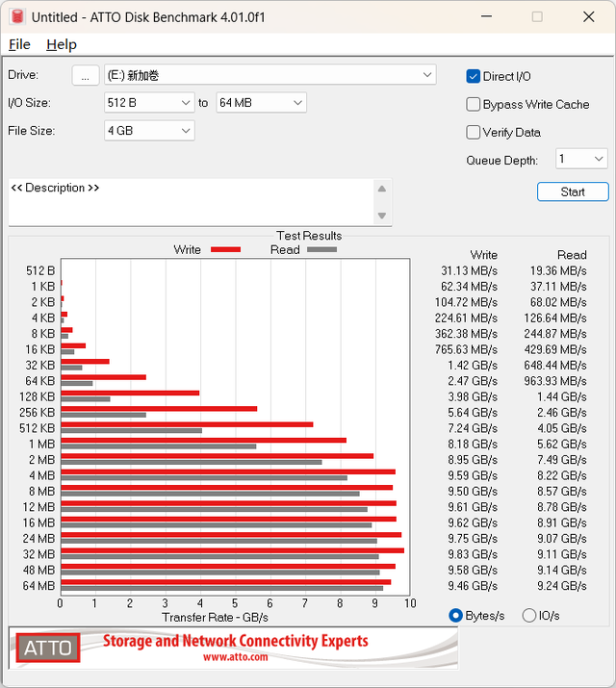This screenshot has width=616, height=688.
Task: Open the Drive selection dropdown
Action: [x=270, y=75]
